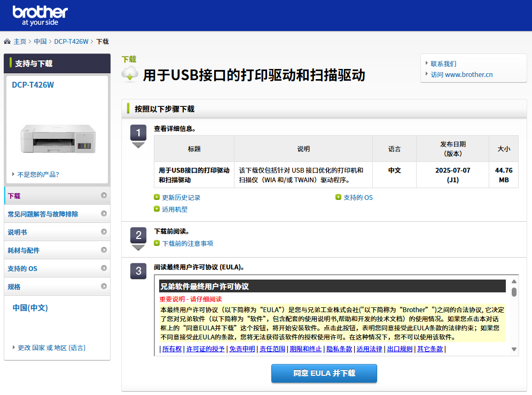
Task: Click the home icon in the breadcrumb
Action: [7, 42]
